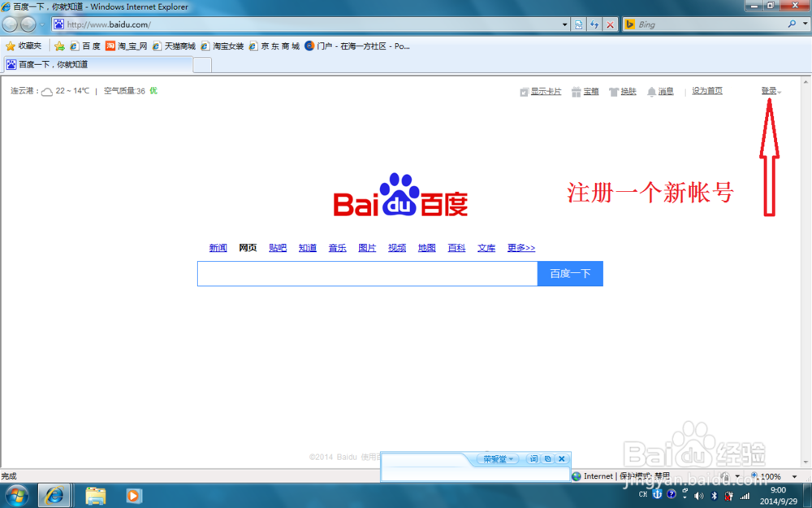Click the CH input language indicator
This screenshot has width=812, height=508.
(x=642, y=494)
